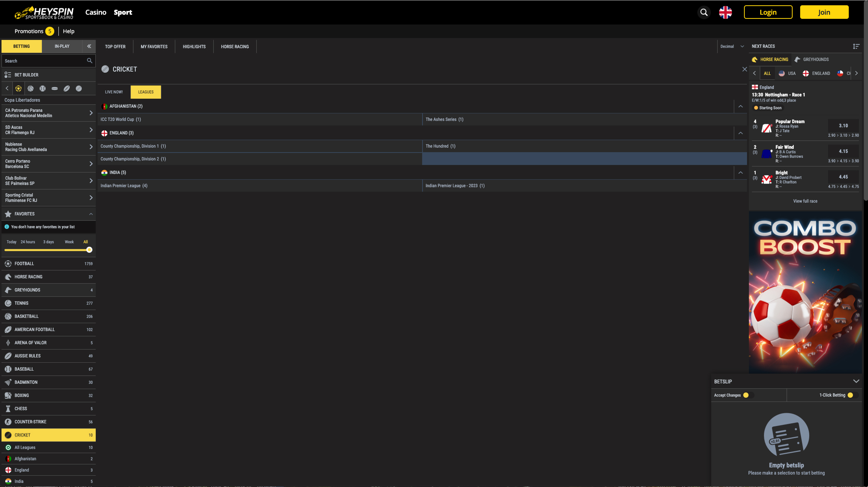The image size is (868, 487).
Task: Collapse the Betslip panel
Action: pyautogui.click(x=856, y=381)
